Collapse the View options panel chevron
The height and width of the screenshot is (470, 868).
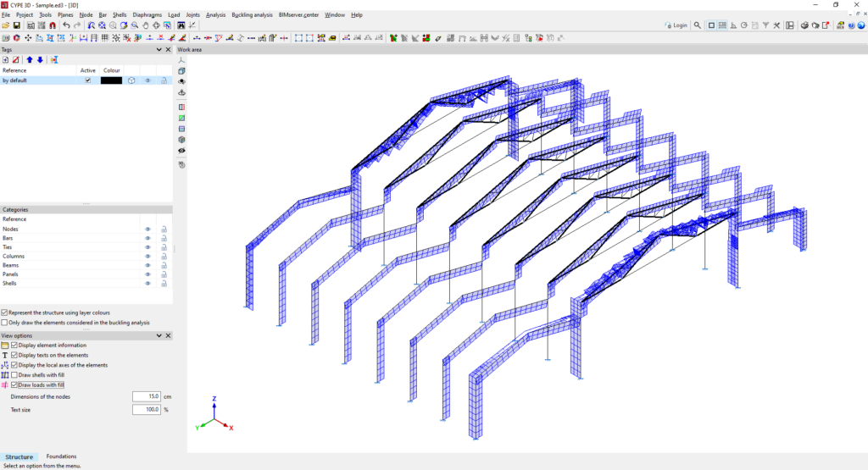tap(159, 335)
